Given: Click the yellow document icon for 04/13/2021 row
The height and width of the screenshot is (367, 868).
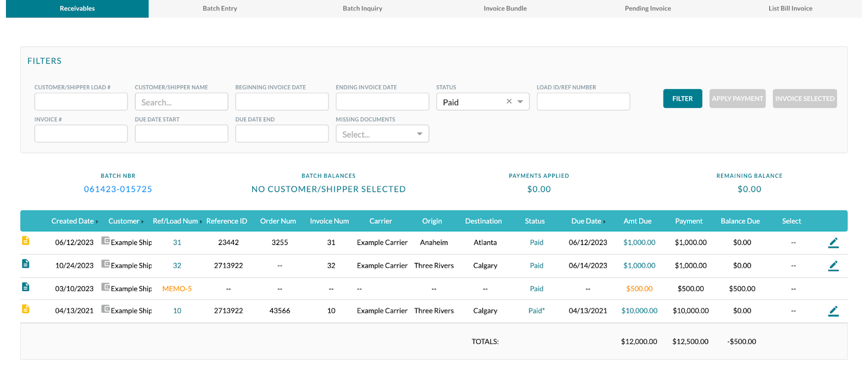Looking at the screenshot, I should click(25, 309).
